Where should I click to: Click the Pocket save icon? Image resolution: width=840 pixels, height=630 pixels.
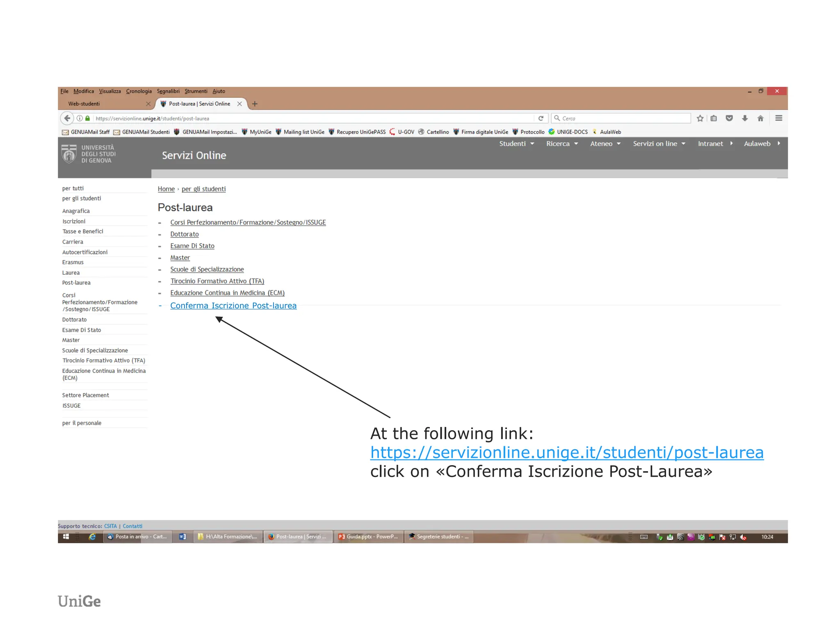click(729, 118)
